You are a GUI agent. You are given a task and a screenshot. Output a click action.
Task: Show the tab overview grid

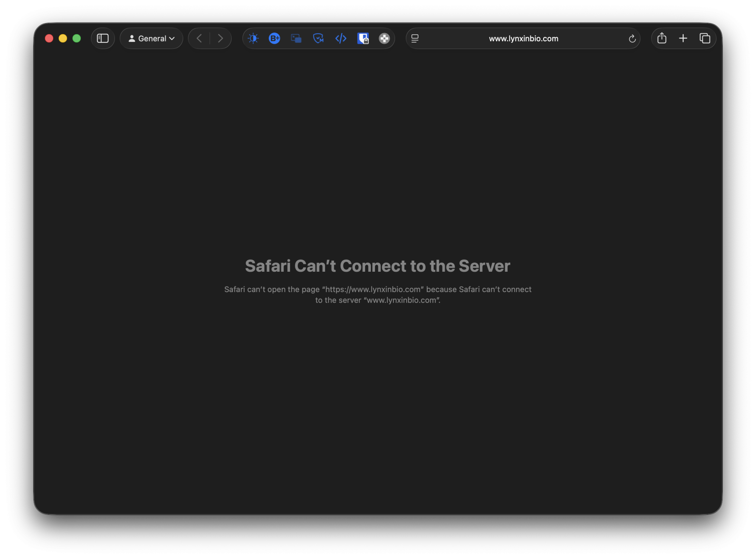[x=705, y=38]
